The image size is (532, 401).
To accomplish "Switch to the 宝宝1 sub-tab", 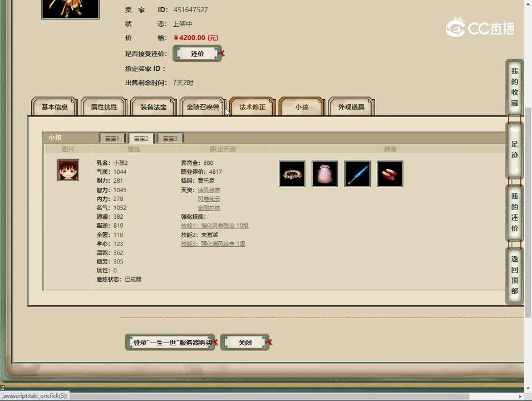I will (112, 138).
